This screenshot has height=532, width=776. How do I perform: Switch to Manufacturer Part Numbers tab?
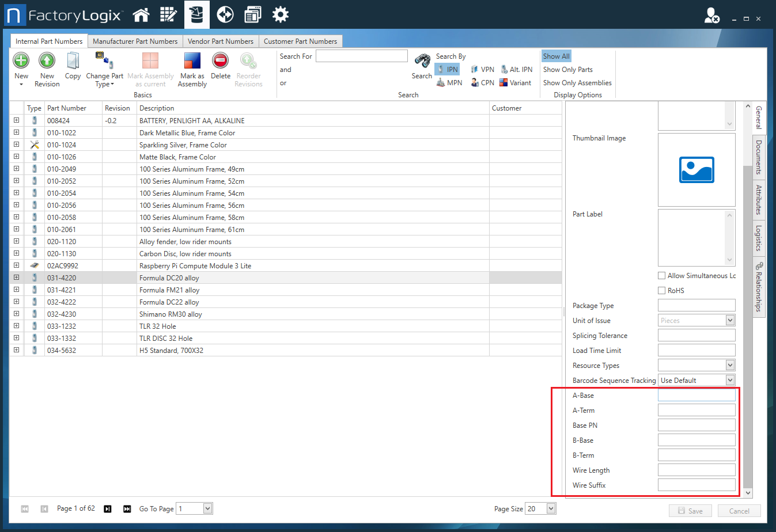pyautogui.click(x=135, y=41)
